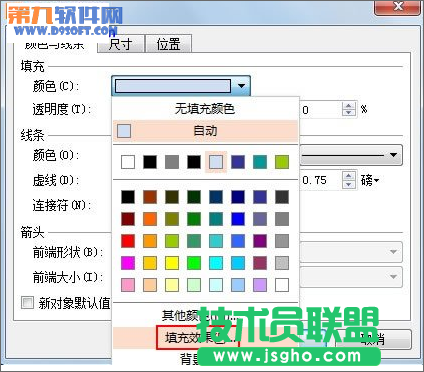Pick the lime green swatch in top row
The image size is (424, 372).
282,162
